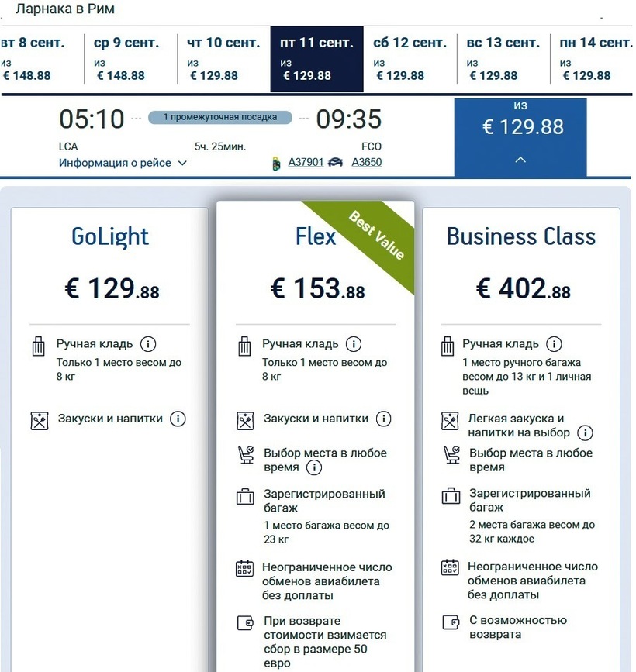The image size is (636, 672).
Task: Select Saturday 12 Sept date tab
Action: click(410, 59)
